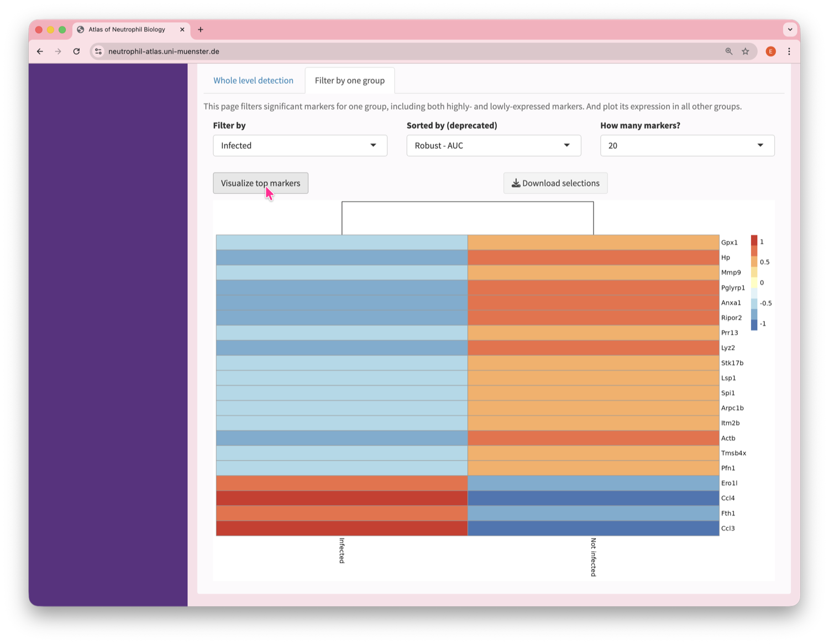Open a new browser tab
This screenshot has width=829, height=644.
[x=201, y=30]
